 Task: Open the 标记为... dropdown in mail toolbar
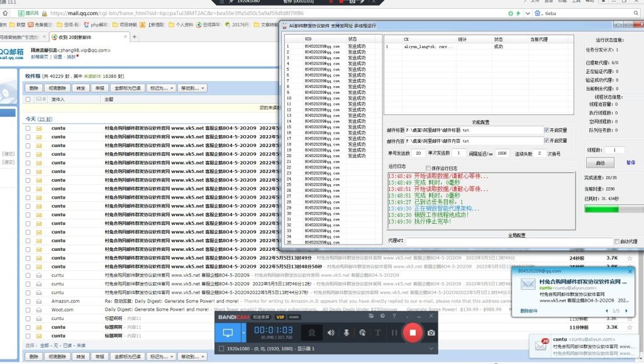coord(160,88)
